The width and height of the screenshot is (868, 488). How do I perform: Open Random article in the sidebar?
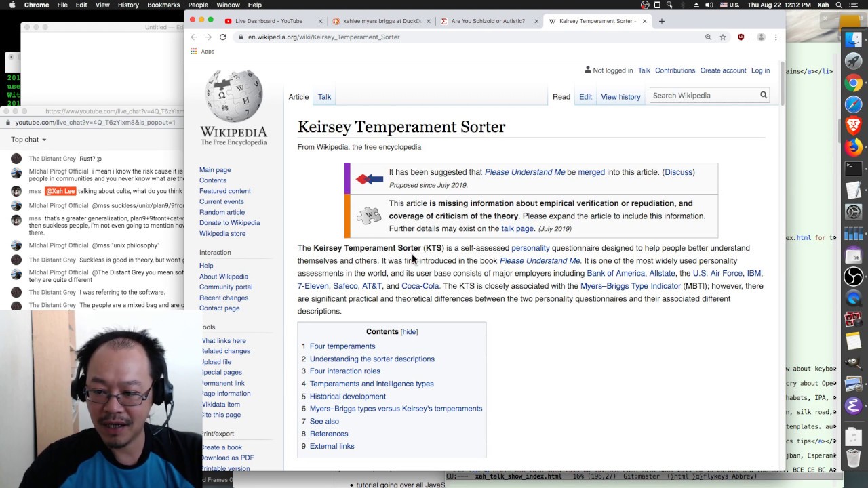pos(222,212)
